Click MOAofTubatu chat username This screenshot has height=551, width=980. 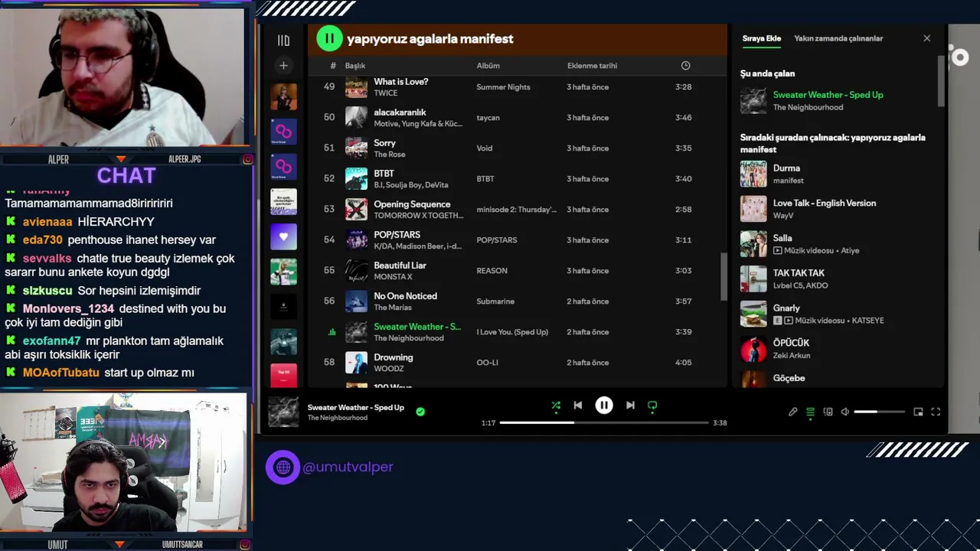coord(60,373)
